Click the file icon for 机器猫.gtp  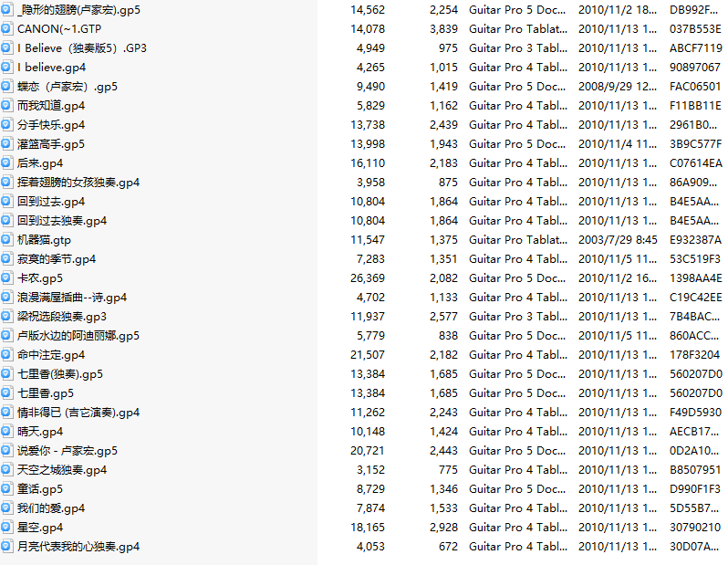tap(6, 240)
